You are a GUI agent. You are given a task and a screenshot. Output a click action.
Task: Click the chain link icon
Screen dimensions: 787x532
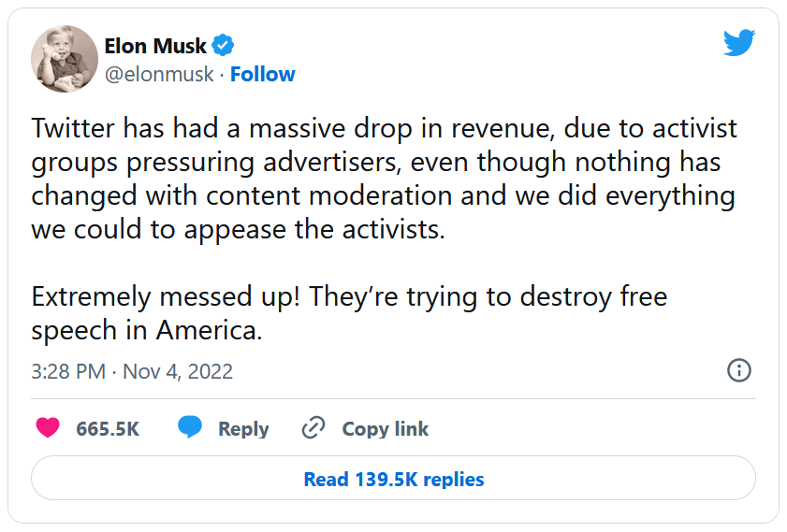313,428
